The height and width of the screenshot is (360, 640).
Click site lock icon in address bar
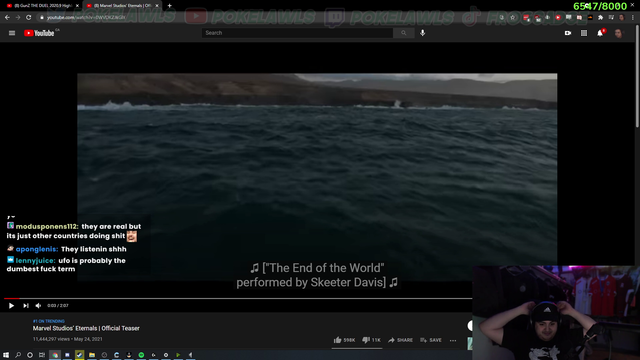point(41,18)
